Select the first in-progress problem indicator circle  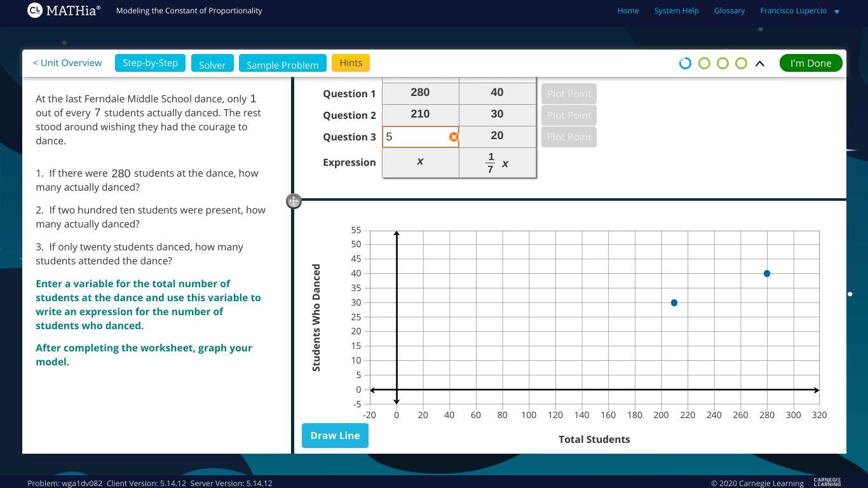685,63
